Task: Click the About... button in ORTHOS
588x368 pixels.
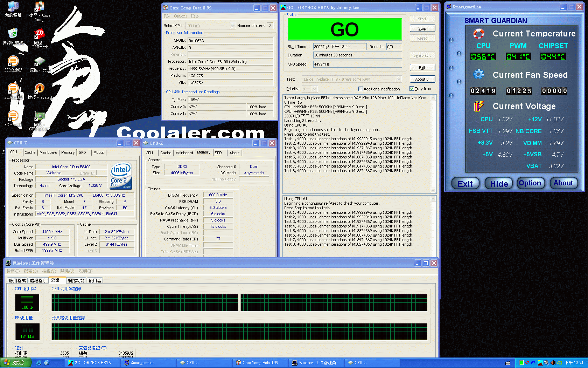Action: click(x=422, y=79)
